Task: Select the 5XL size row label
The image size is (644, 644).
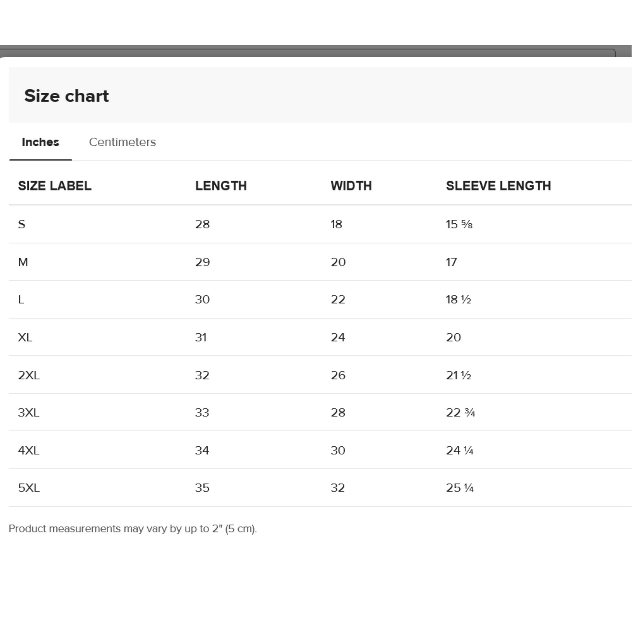Action: pyautogui.click(x=29, y=488)
